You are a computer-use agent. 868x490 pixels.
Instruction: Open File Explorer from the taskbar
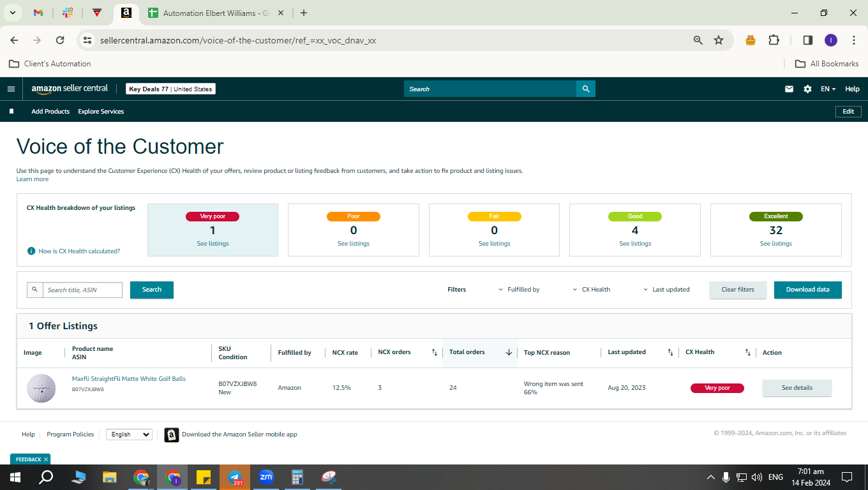(110, 477)
